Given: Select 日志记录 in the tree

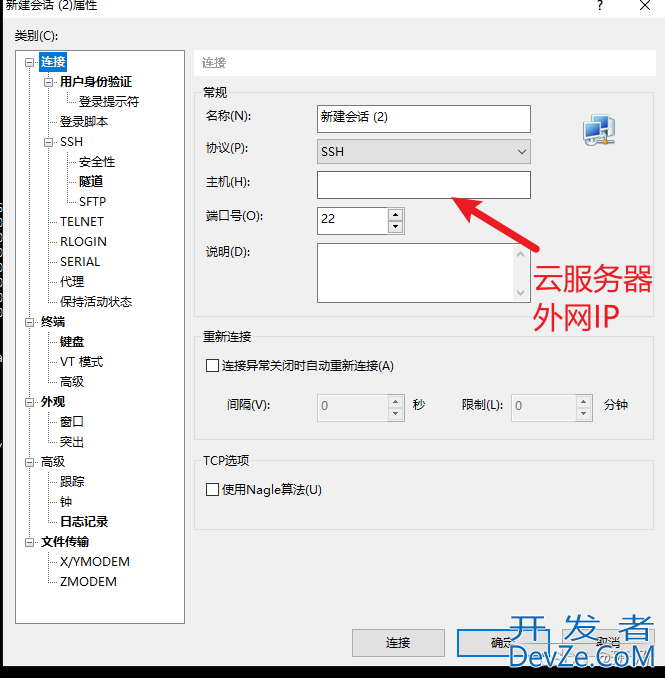Looking at the screenshot, I should point(84,521).
